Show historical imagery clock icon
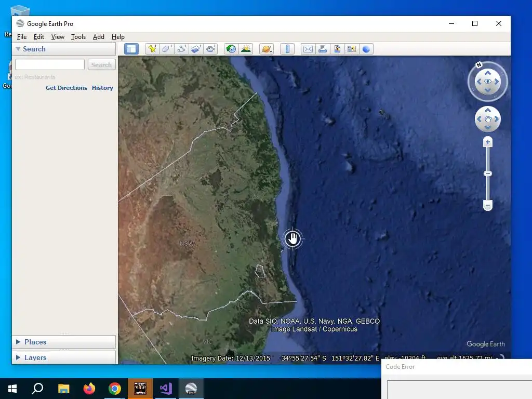Image resolution: width=532 pixels, height=399 pixels. pos(231,49)
